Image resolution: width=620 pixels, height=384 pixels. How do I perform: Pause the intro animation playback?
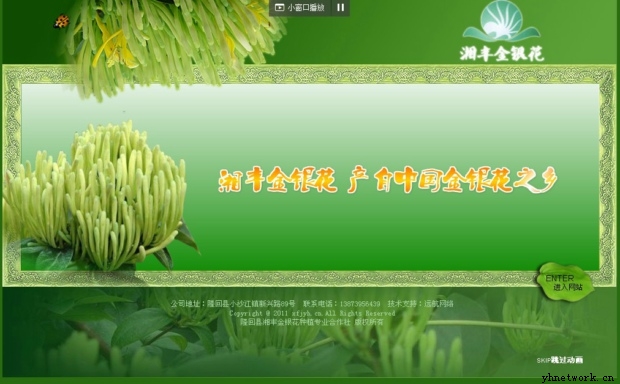coord(340,8)
